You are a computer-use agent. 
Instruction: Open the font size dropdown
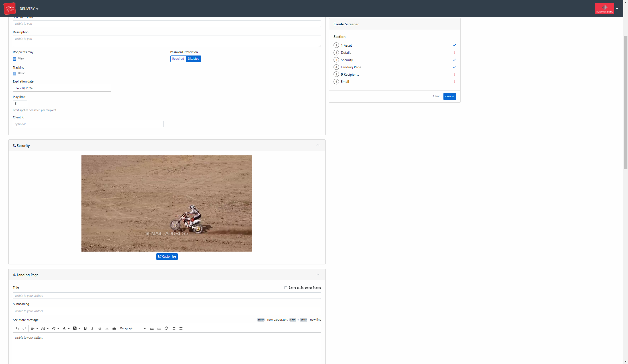coord(45,328)
